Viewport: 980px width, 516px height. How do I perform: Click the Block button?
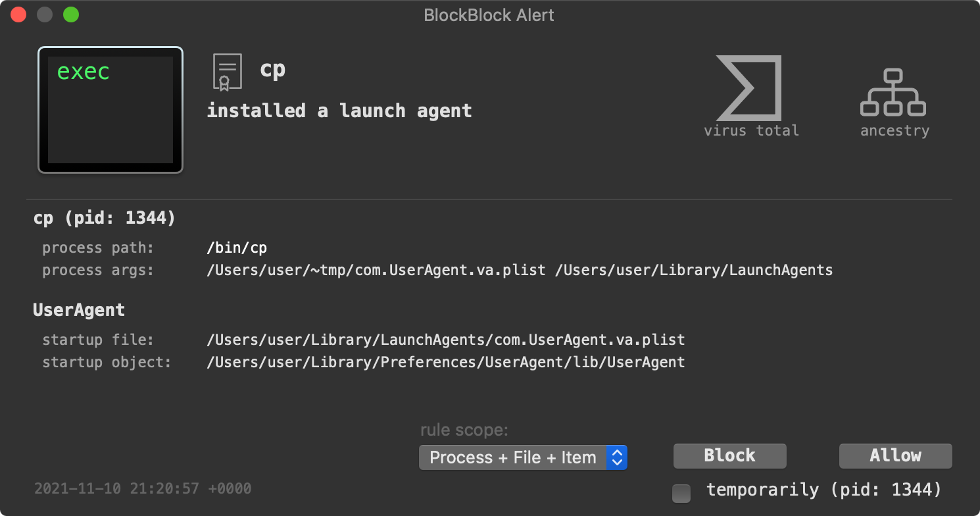click(x=729, y=455)
